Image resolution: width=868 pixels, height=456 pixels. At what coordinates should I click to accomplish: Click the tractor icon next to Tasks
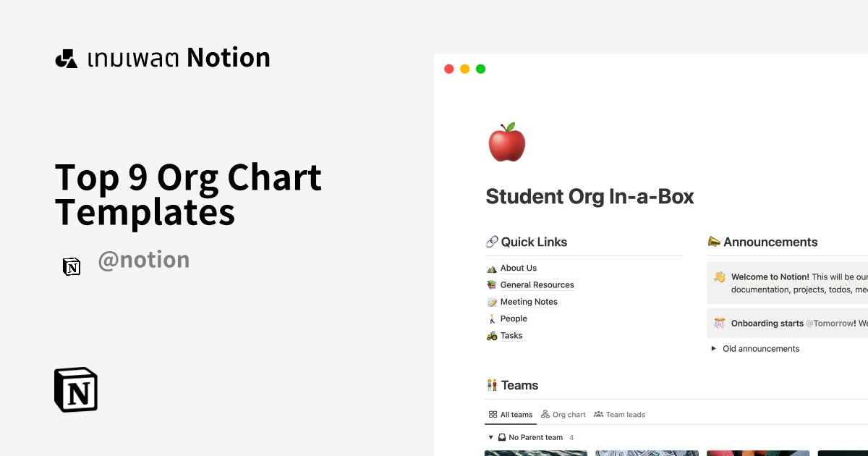pyautogui.click(x=491, y=335)
